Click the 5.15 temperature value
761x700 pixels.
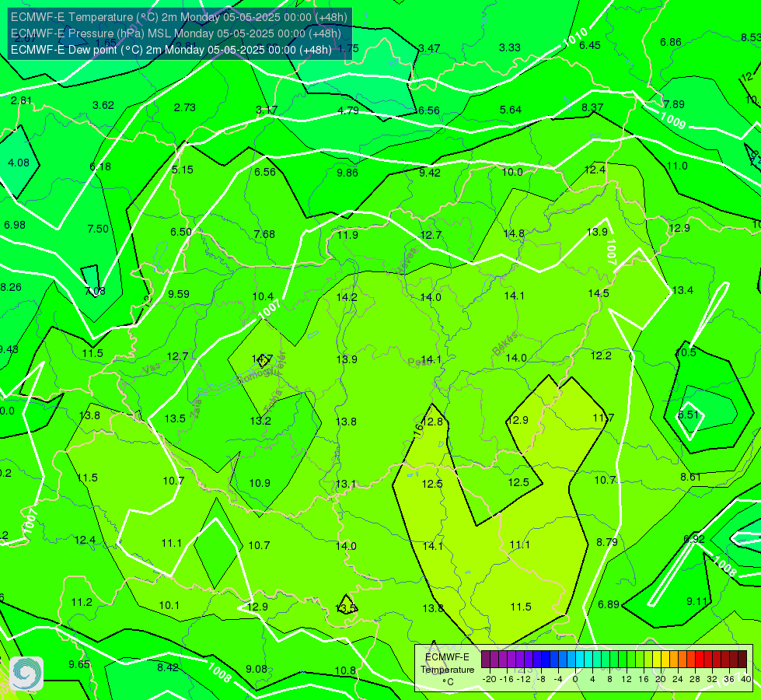click(182, 170)
